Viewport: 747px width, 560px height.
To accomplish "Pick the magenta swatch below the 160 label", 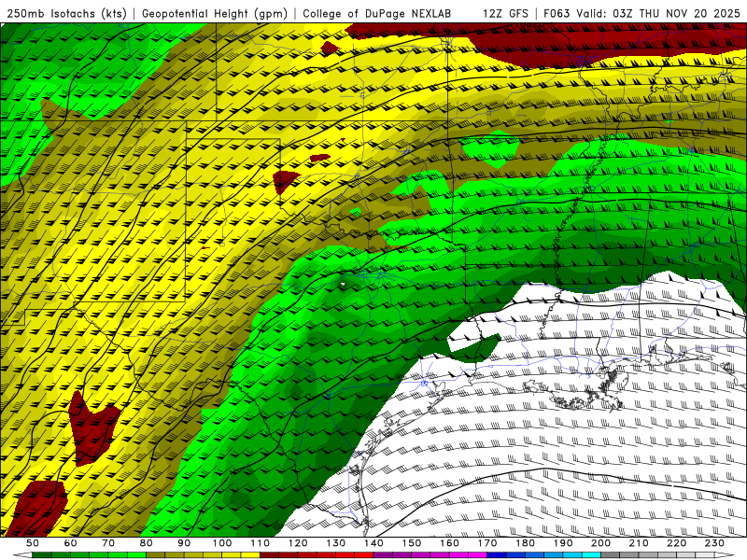I will (458, 555).
